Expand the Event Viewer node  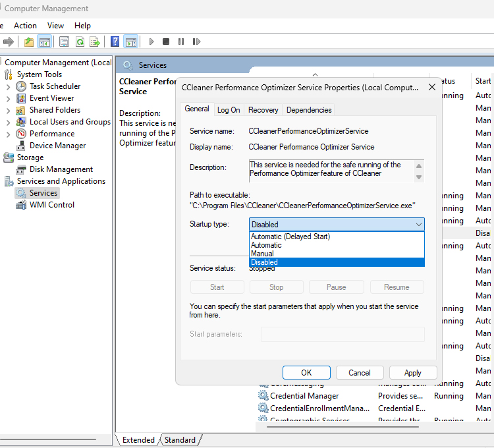click(x=8, y=98)
